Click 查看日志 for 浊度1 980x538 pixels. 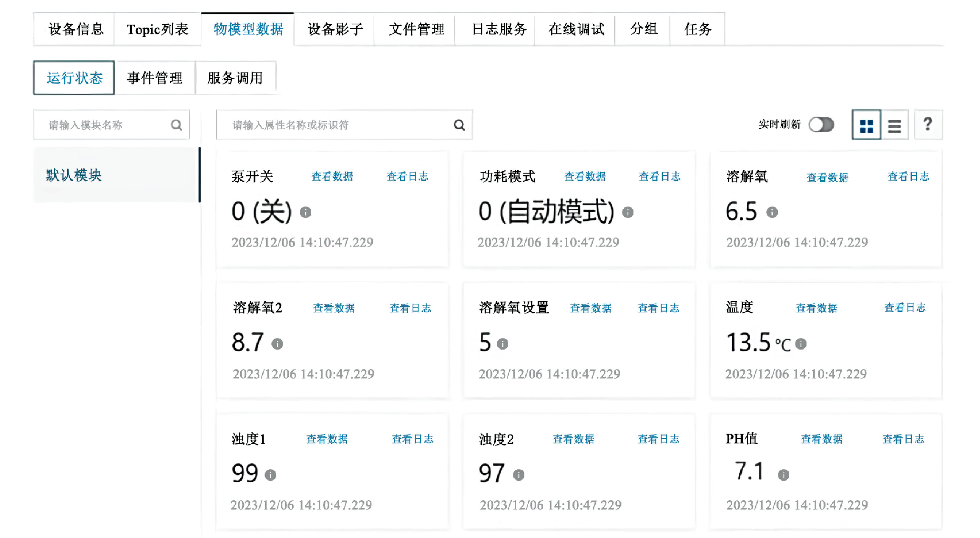coord(413,439)
